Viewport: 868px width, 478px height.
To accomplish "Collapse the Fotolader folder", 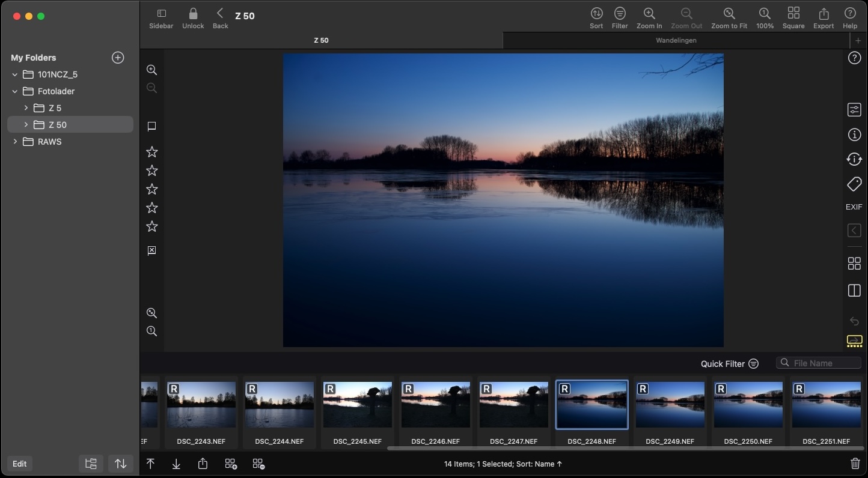I will 15,91.
